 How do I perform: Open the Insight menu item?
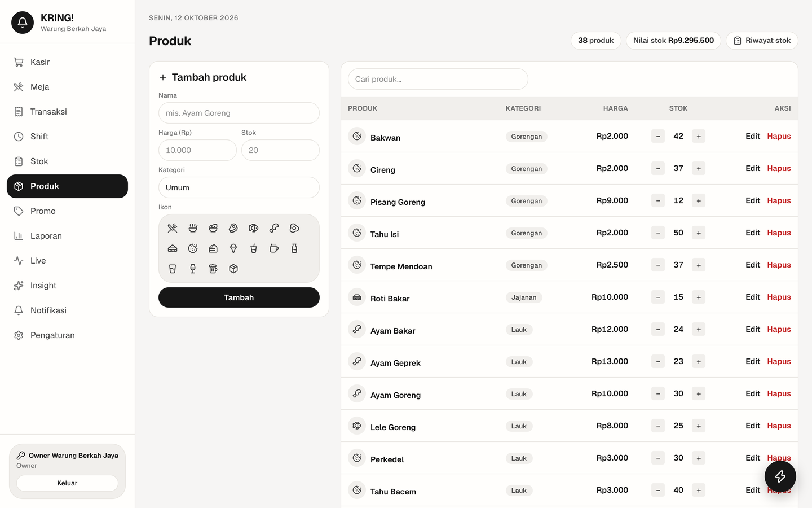pos(67,286)
